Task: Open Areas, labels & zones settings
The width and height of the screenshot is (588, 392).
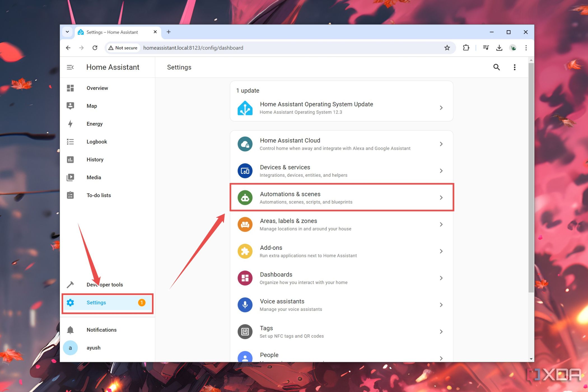Action: point(341,224)
